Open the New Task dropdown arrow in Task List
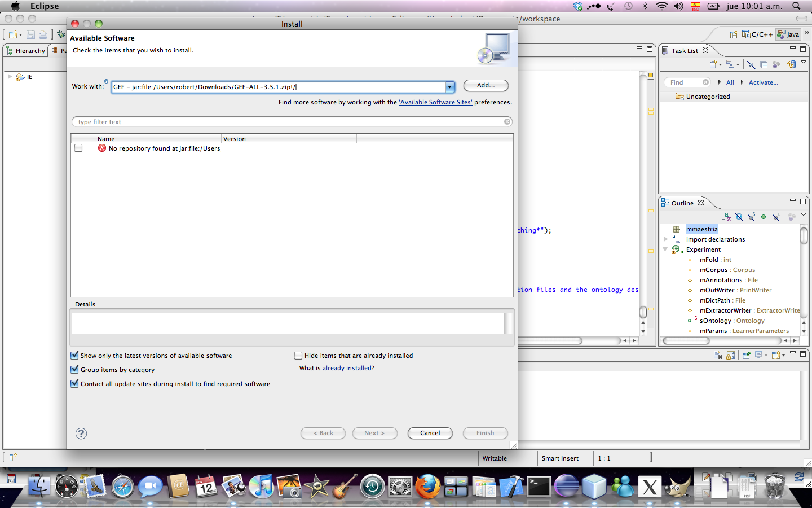Viewport: 812px width, 508px height. [720, 65]
